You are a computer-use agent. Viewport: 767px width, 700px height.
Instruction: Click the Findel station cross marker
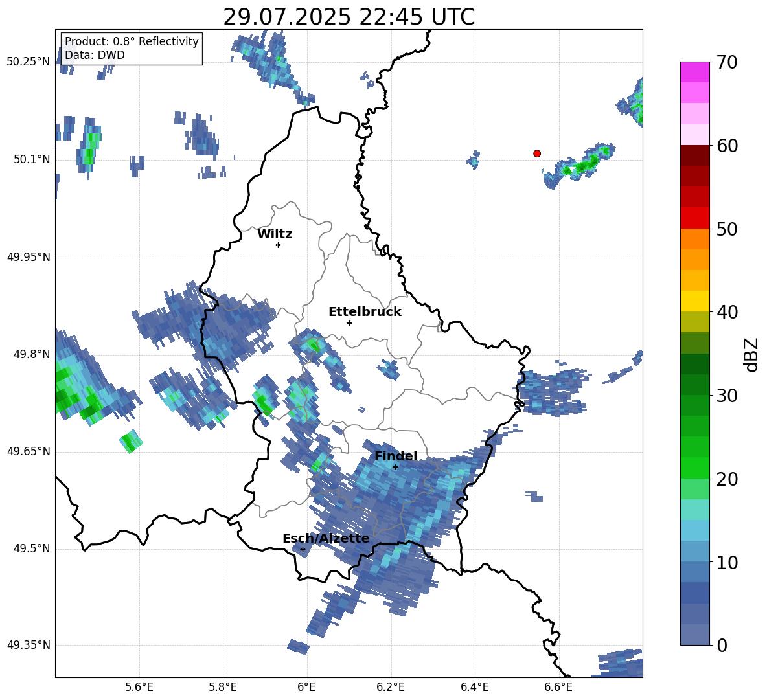[395, 468]
